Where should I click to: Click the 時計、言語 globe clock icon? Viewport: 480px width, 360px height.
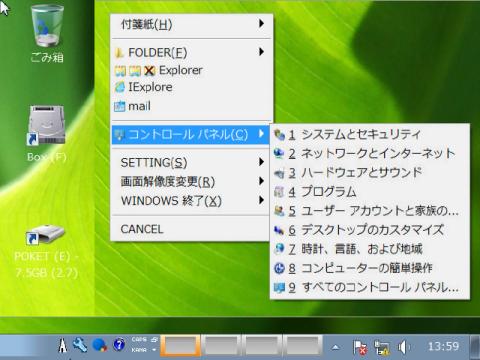[x=279, y=249]
